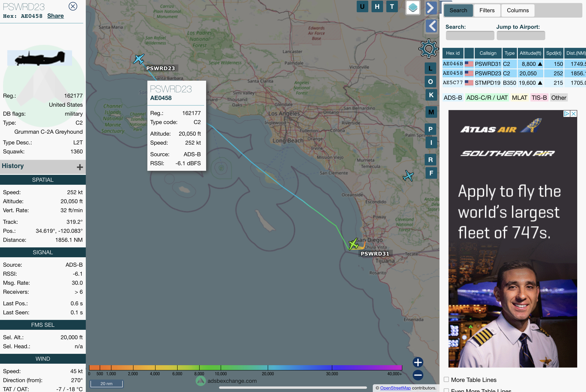Sort table by Type column
Viewport: 586px width, 392px height.
coord(509,53)
